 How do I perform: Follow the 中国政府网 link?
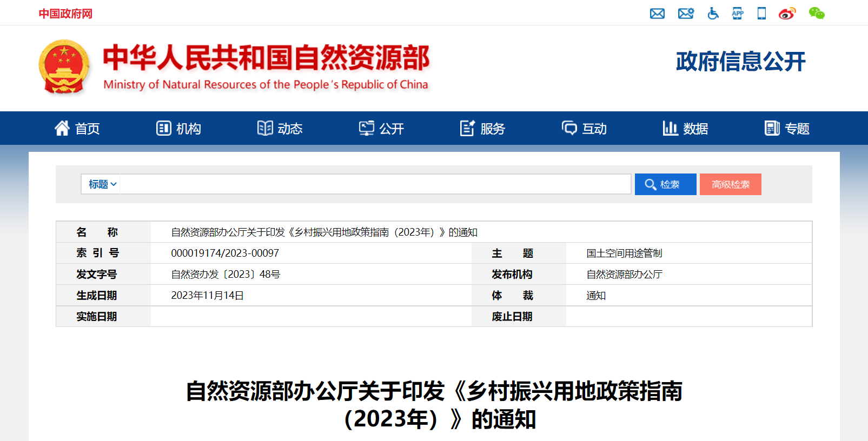pos(65,14)
